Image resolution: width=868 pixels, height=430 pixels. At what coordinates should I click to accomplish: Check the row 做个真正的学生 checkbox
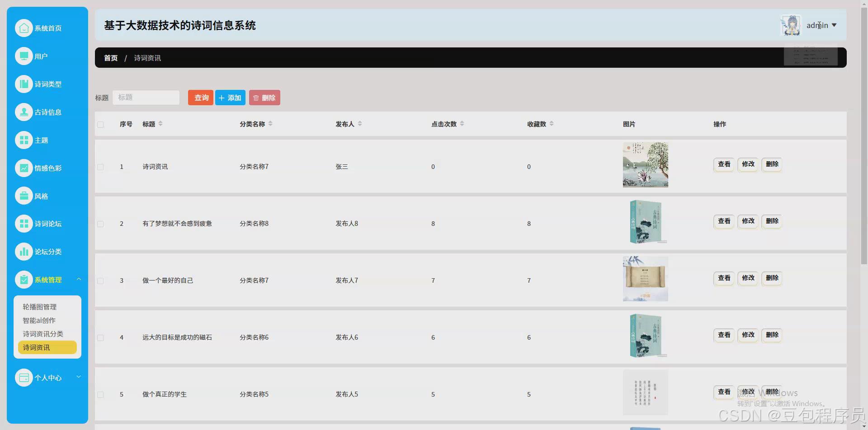click(100, 395)
